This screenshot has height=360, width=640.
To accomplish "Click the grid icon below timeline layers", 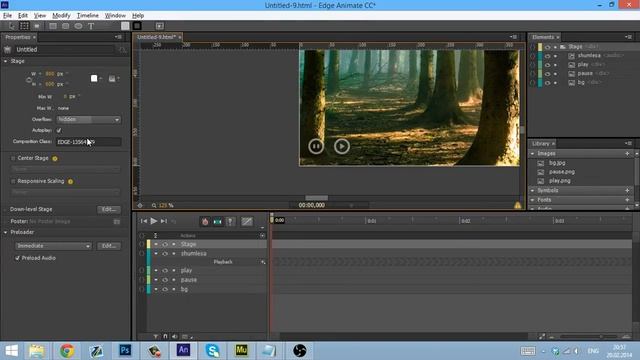I will pyautogui.click(x=184, y=336).
